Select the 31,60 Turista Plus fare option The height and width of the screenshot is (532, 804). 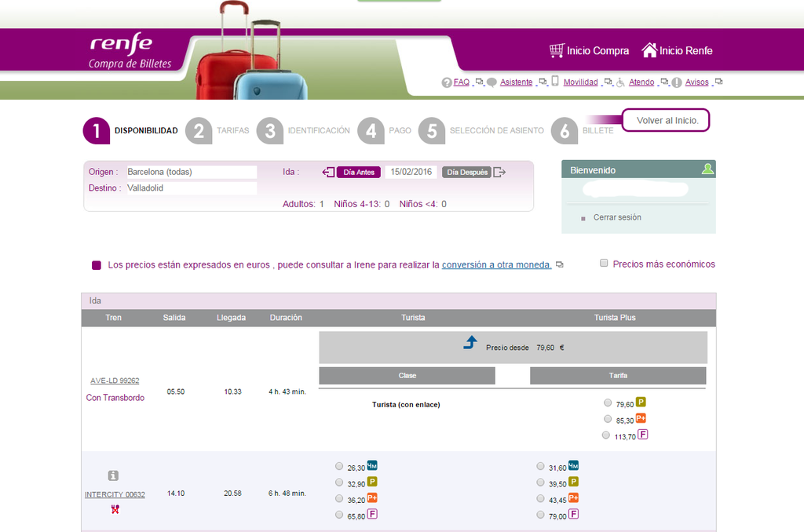coord(540,466)
